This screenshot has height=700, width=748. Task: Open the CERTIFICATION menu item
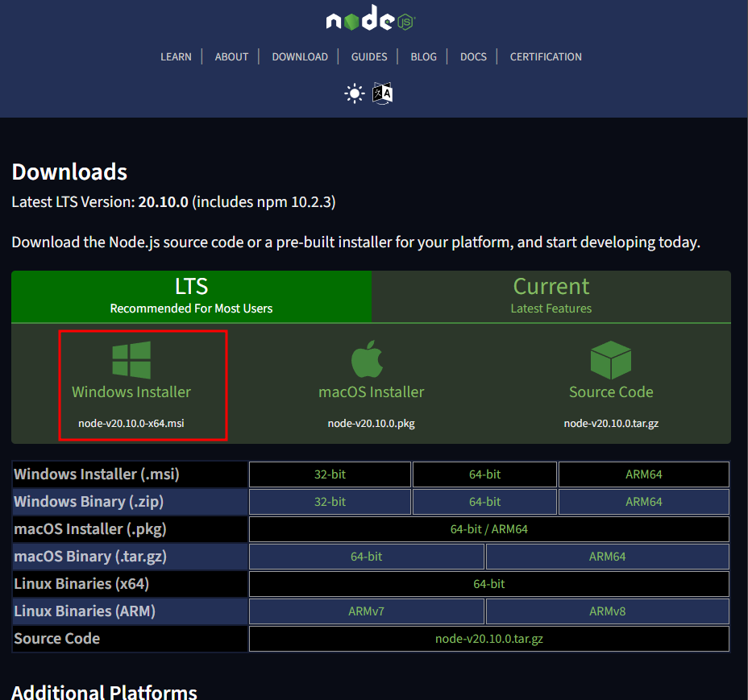click(x=546, y=56)
